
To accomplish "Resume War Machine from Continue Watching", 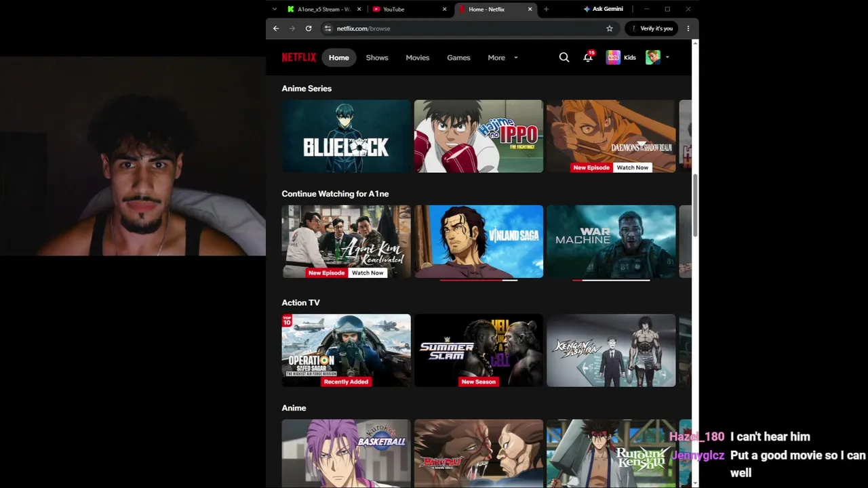I will coord(611,241).
